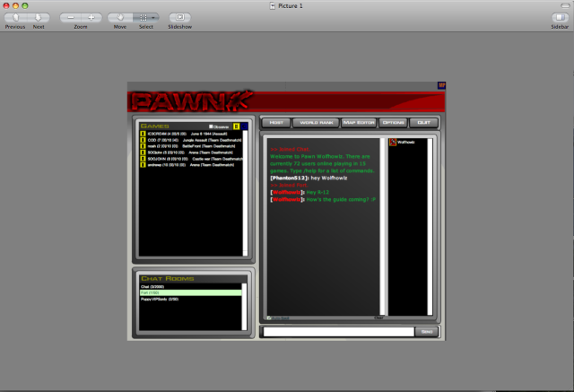Join the PuppyVIPSonly chat room
Viewport: 574px width, 392px height.
click(x=191, y=299)
